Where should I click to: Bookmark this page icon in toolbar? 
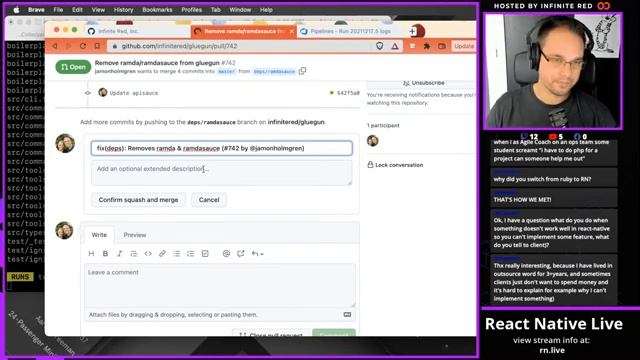click(x=97, y=46)
